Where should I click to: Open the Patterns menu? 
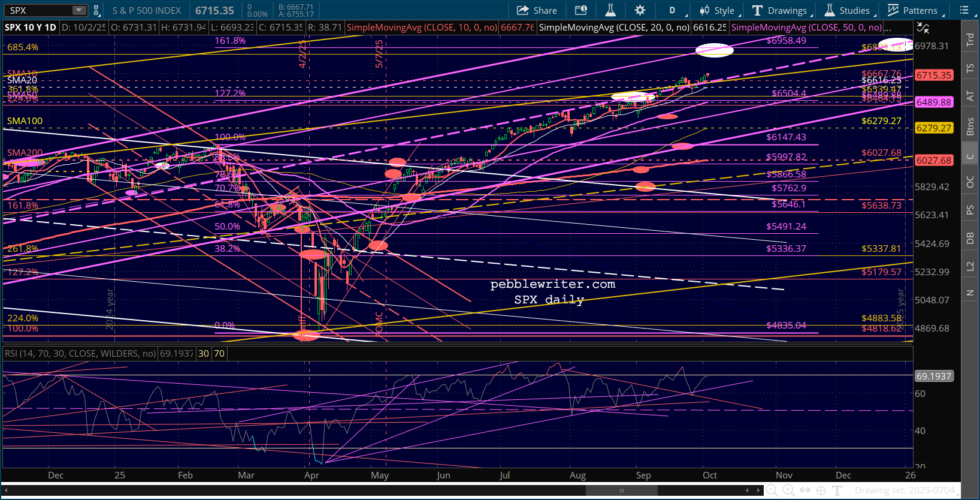click(x=914, y=10)
